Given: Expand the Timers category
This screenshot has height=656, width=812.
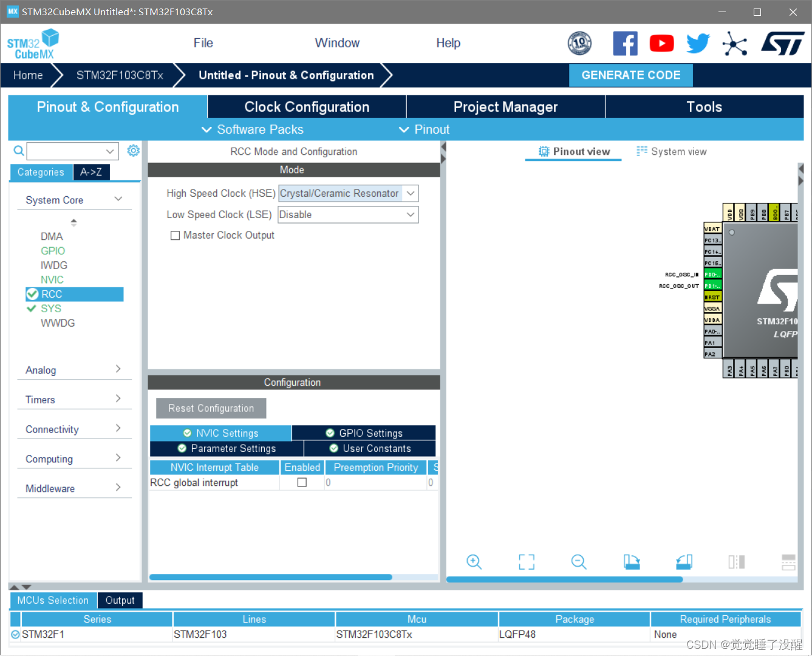Looking at the screenshot, I should point(73,400).
